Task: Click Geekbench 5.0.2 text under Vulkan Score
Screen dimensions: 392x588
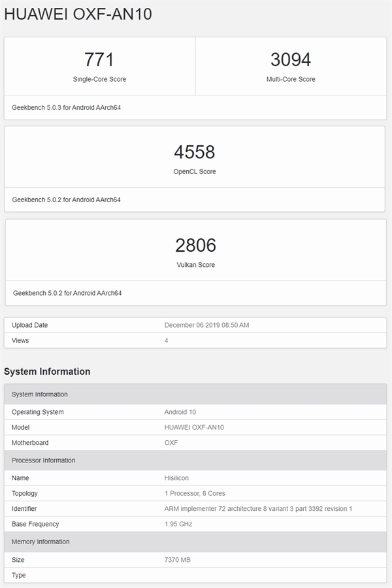Action: tap(67, 293)
